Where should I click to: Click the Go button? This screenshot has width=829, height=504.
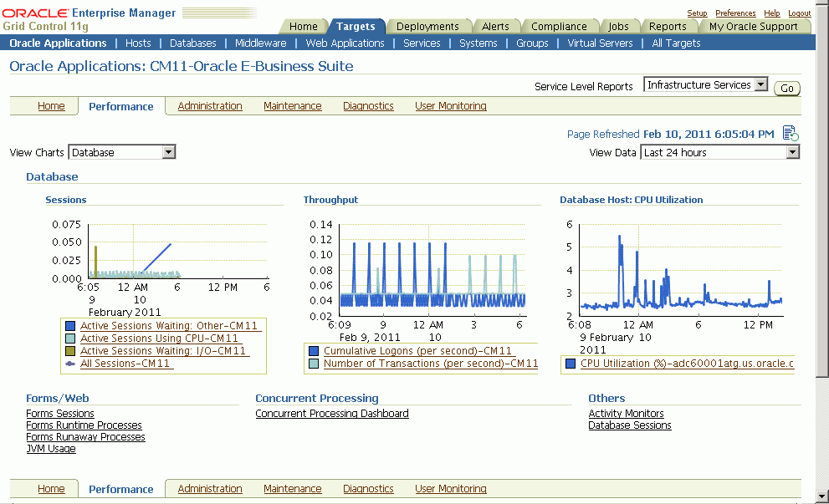787,89
